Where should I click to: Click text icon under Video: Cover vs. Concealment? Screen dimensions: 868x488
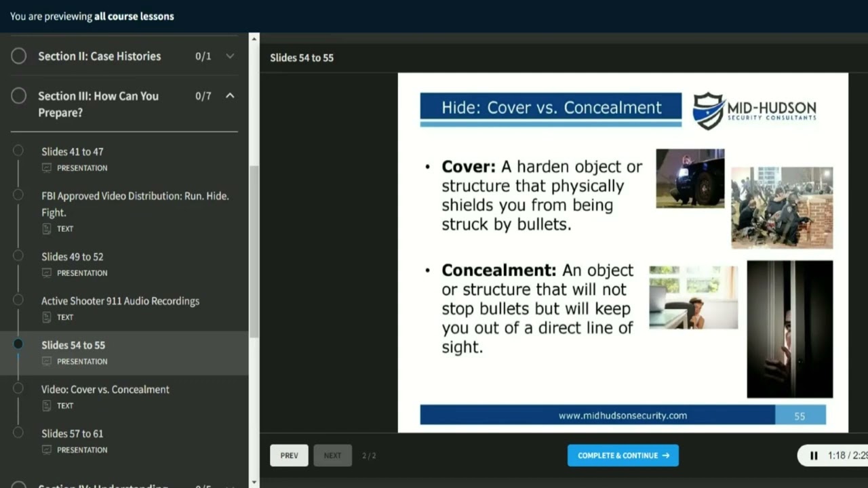[47, 405]
